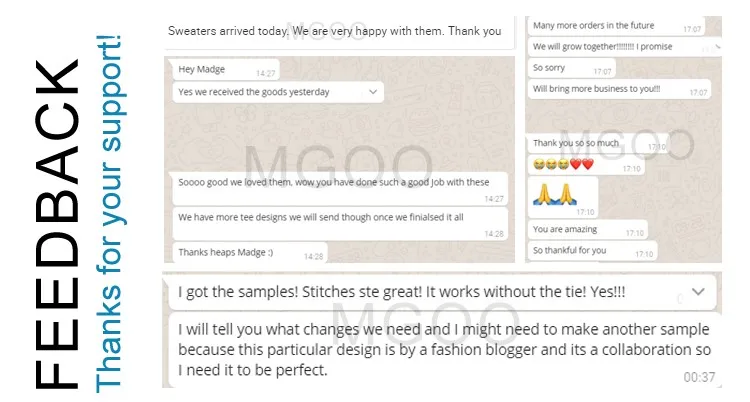Click the blue 'Thanks for your support!' text
This screenshot has width=750, height=402.
coord(107,210)
